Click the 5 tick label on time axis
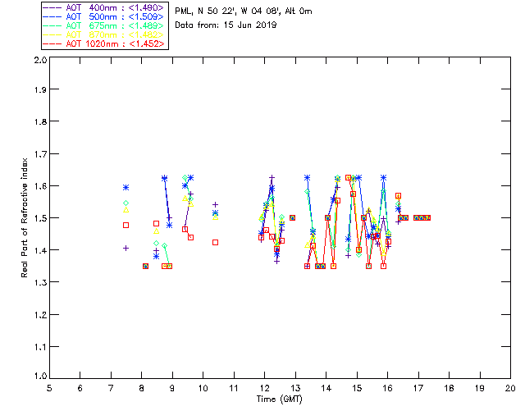Screen dimensions: 525x420 click(49, 389)
